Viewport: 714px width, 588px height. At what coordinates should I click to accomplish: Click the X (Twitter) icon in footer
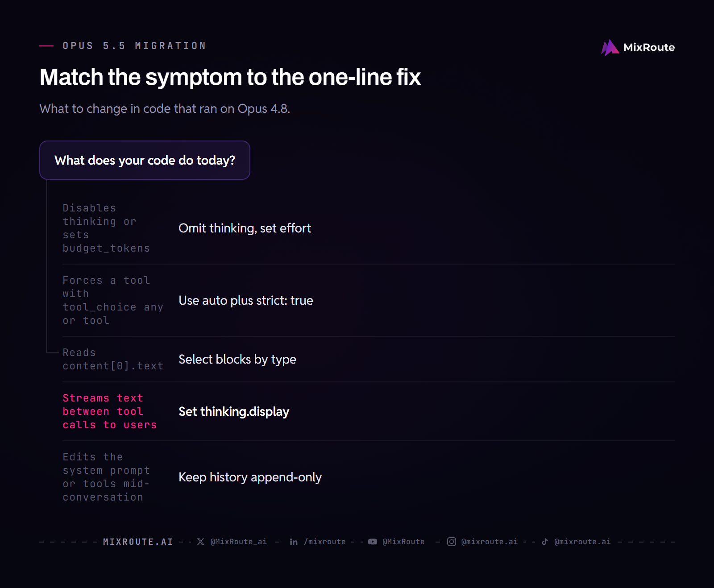201,542
